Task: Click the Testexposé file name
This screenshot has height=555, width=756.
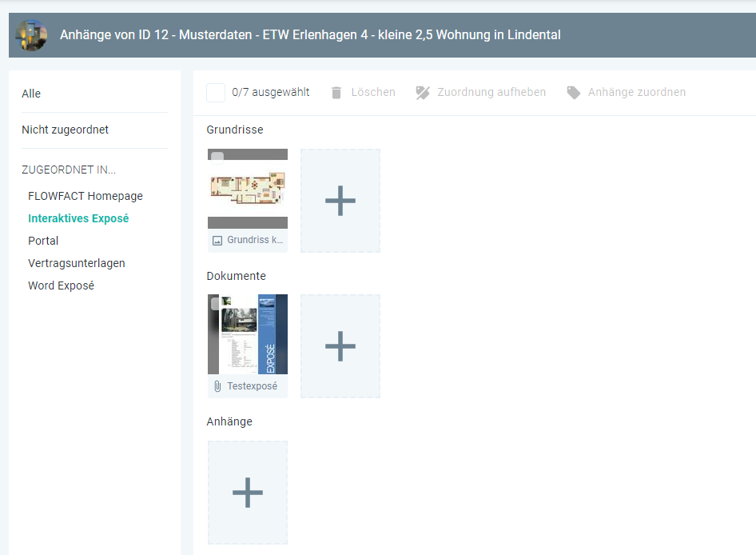Action: click(253, 386)
